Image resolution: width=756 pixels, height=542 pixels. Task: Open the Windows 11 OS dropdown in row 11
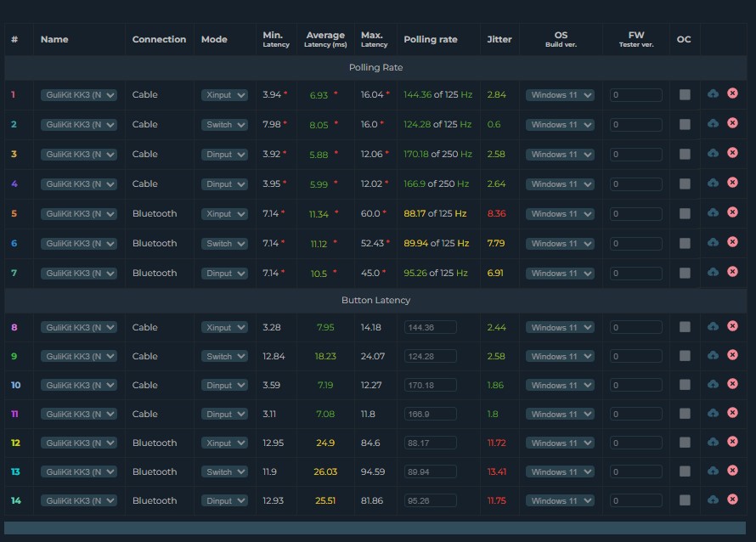561,415
